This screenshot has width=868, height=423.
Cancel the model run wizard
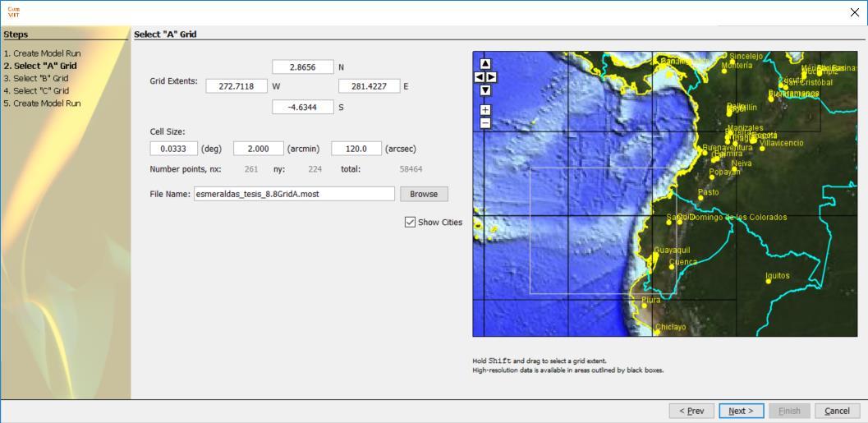tap(837, 411)
